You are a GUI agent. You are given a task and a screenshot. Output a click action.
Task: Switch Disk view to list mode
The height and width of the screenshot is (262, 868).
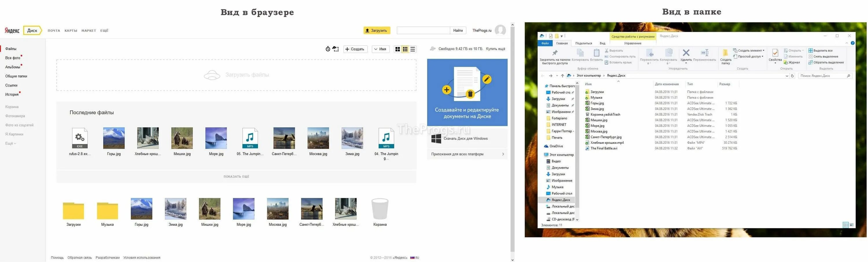(x=412, y=49)
